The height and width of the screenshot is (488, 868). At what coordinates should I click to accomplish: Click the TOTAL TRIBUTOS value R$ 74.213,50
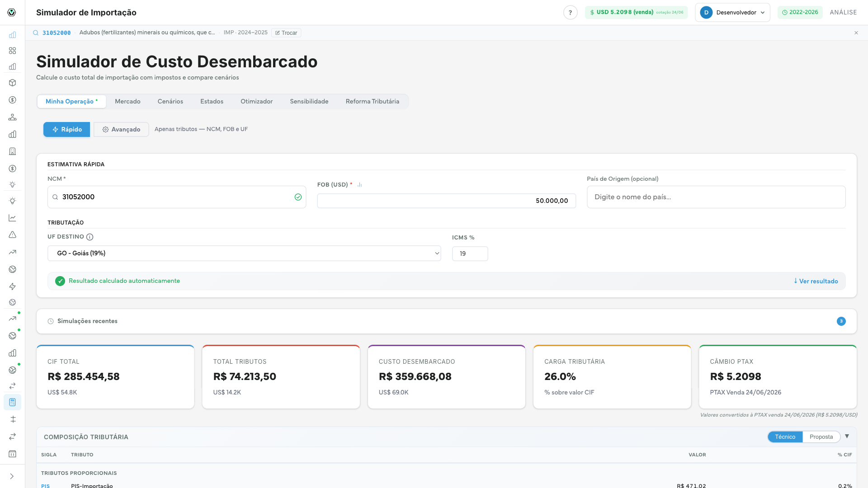245,376
